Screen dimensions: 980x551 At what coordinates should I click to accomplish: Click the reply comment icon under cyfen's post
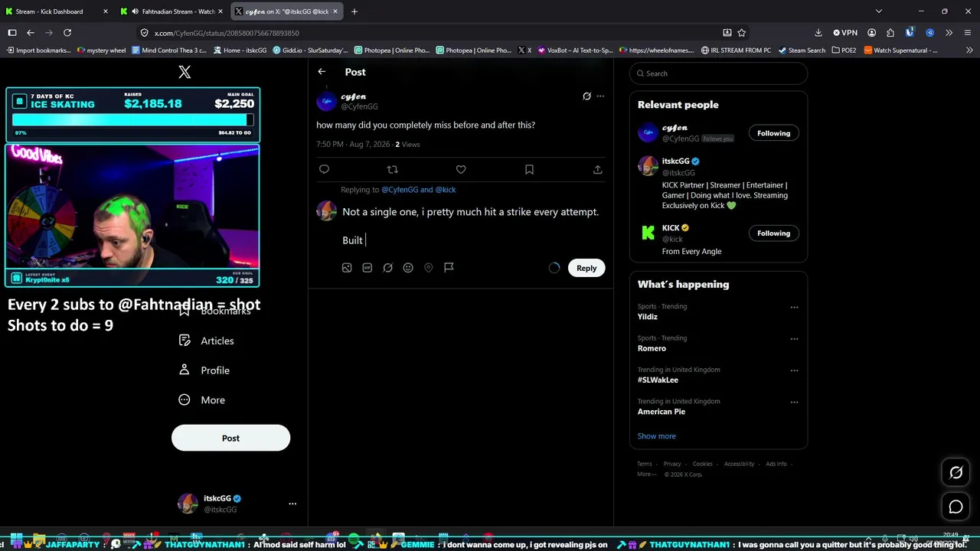point(324,169)
